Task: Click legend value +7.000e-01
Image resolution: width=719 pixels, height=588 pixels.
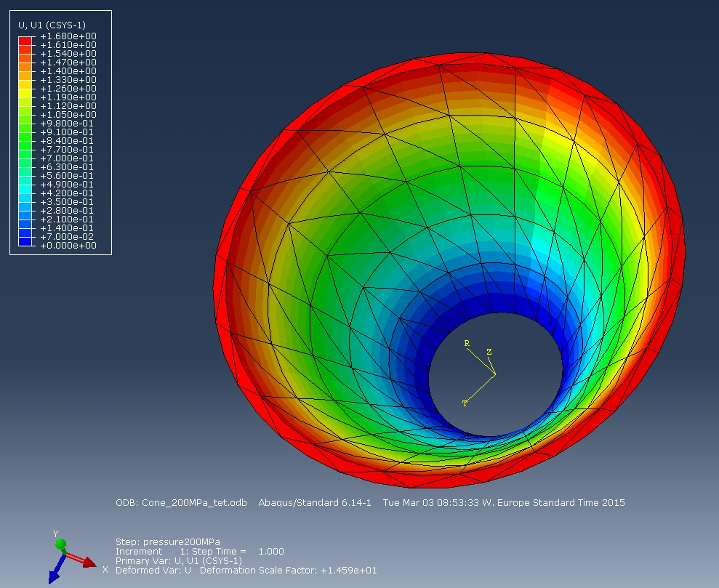Action: pos(67,158)
